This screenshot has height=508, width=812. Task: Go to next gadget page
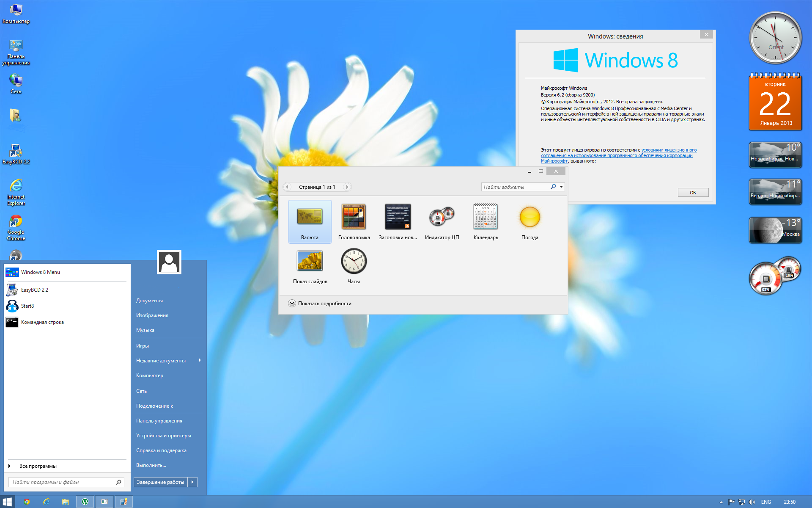(x=347, y=187)
